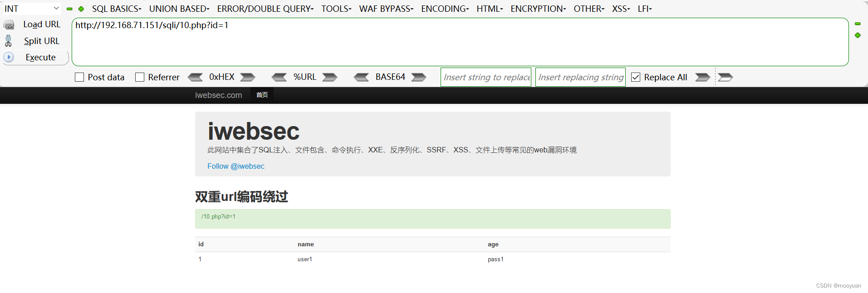Click the iwebsec.com navbar brand link
Screen dimensions: 868x293
click(x=219, y=95)
